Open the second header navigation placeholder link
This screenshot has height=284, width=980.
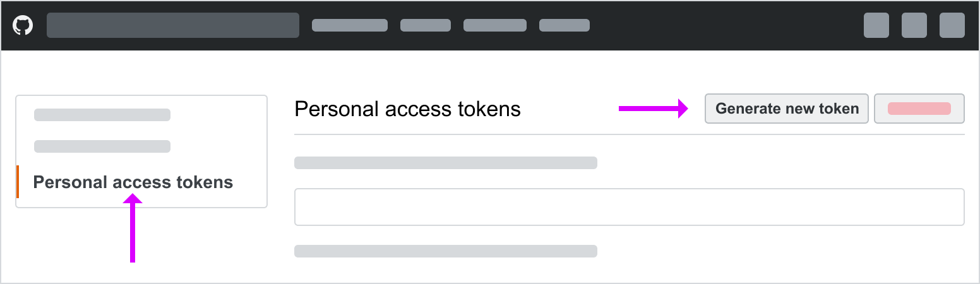point(425,25)
